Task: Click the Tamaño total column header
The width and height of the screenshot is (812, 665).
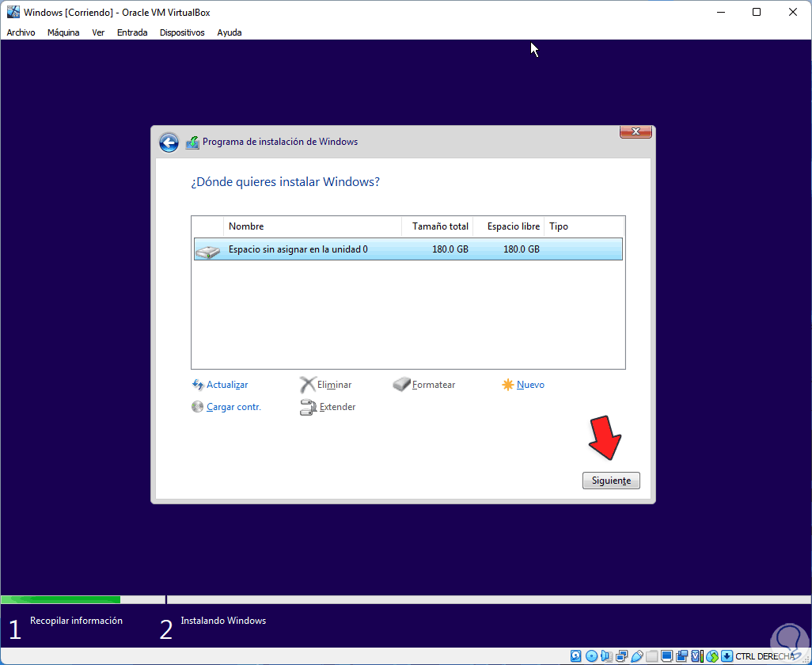Action: (437, 226)
